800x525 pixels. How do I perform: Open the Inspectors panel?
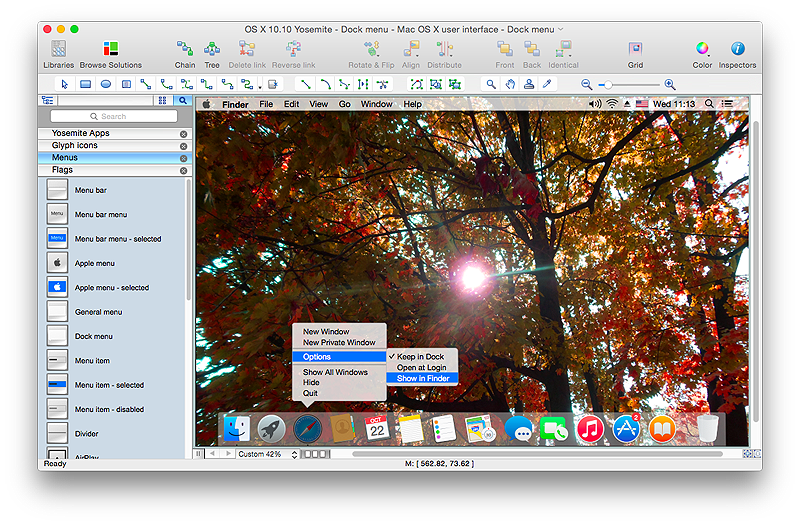[x=738, y=49]
